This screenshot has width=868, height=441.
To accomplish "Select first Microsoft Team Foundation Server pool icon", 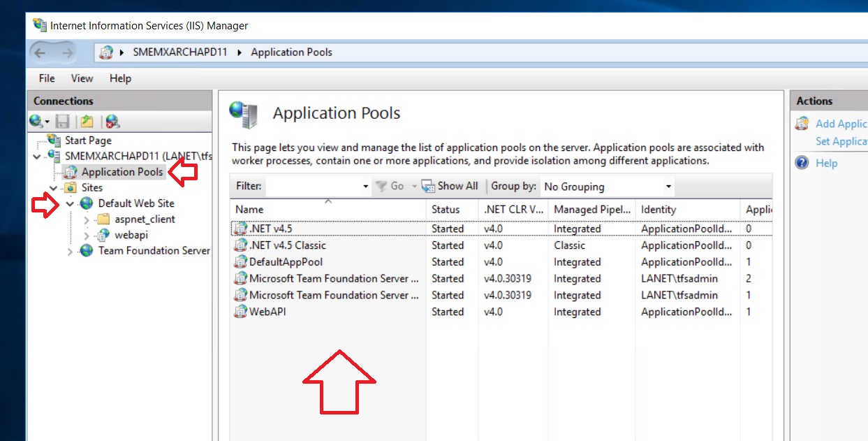I will tap(240, 279).
